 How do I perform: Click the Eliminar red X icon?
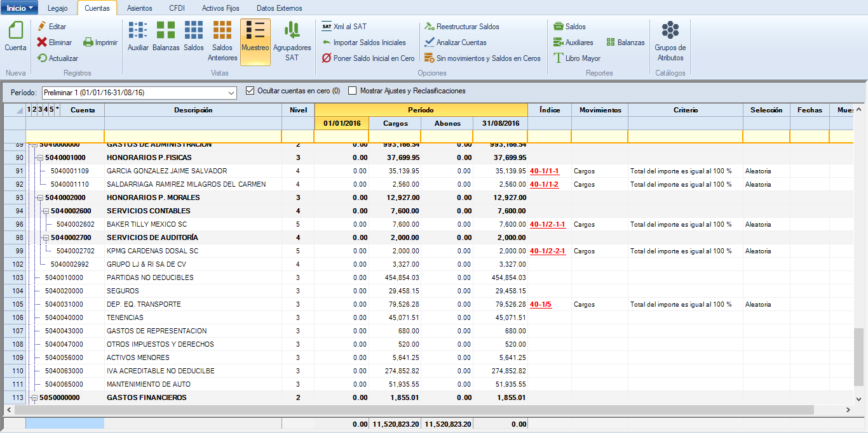point(42,43)
